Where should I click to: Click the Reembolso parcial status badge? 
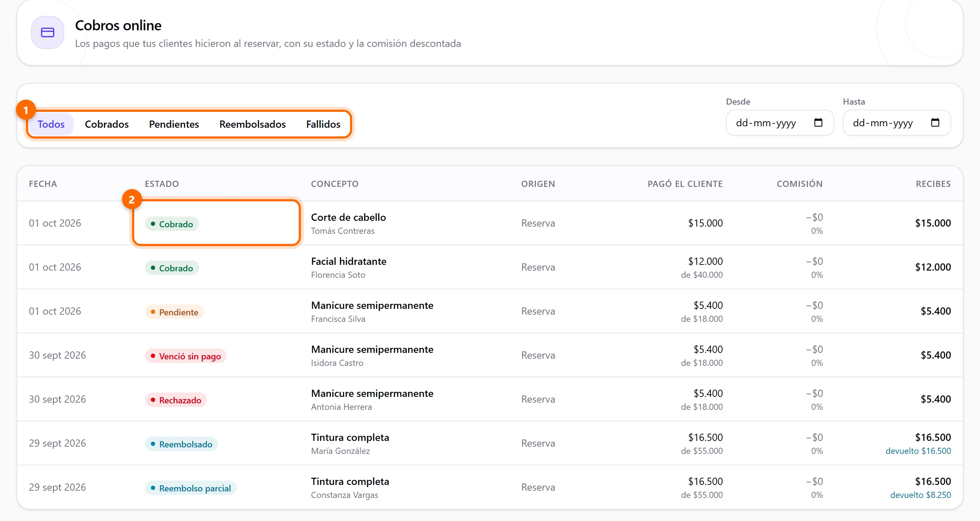click(191, 488)
